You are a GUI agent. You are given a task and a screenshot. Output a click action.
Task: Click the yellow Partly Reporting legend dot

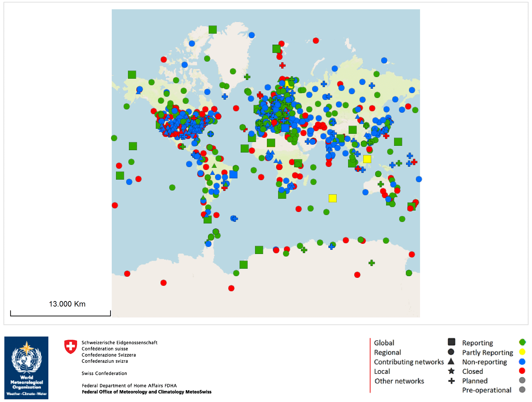[522, 352]
